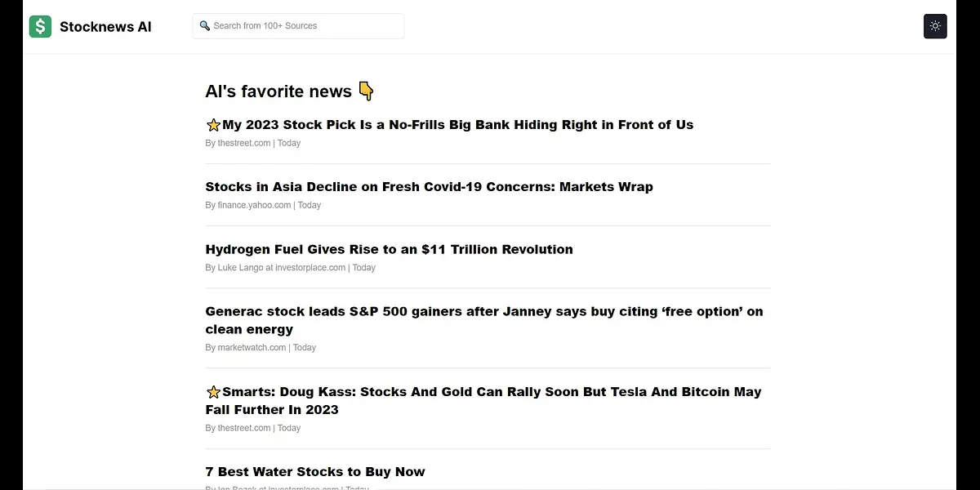The width and height of the screenshot is (980, 490).
Task: Open 'My 2023 Stock Pick' big bank article
Action: (x=457, y=125)
